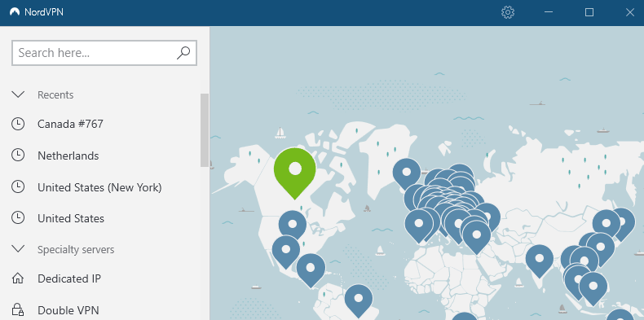Click the Specialty servers label

(x=76, y=249)
